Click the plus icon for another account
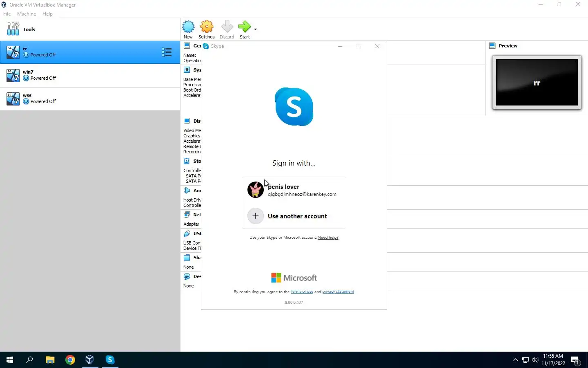The height and width of the screenshot is (368, 588). [x=256, y=216]
